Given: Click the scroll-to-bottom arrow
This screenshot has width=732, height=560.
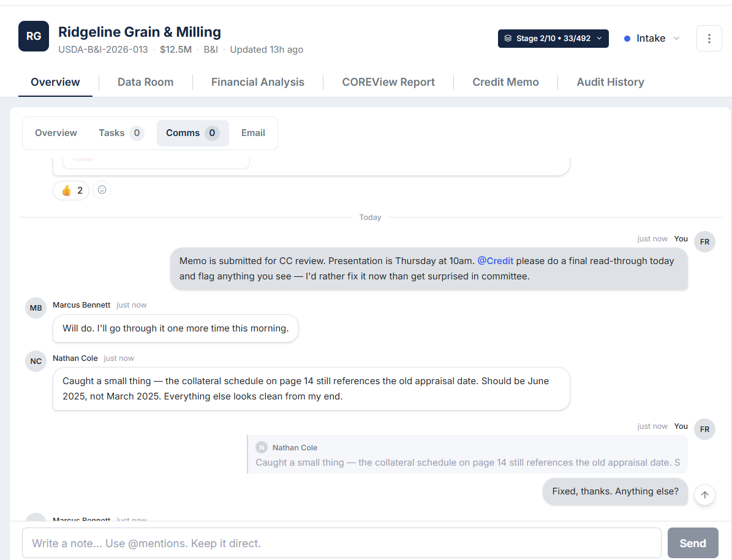Looking at the screenshot, I should (x=704, y=494).
